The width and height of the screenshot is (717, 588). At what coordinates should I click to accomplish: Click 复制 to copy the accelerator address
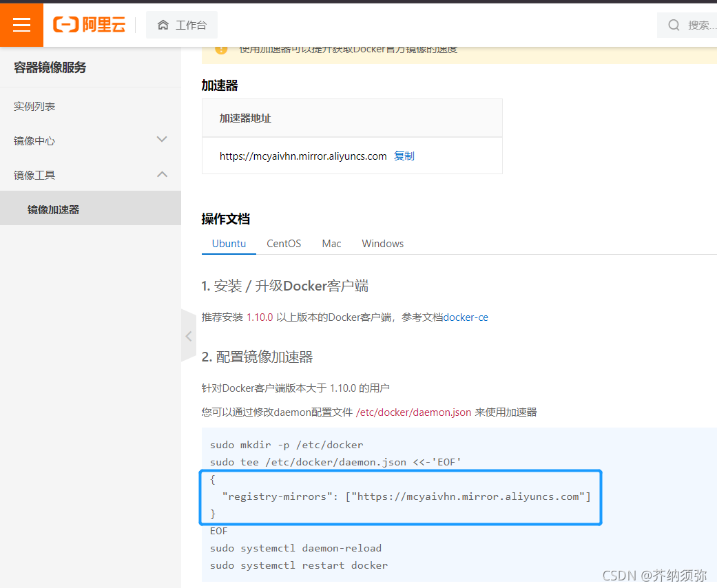pyautogui.click(x=404, y=156)
